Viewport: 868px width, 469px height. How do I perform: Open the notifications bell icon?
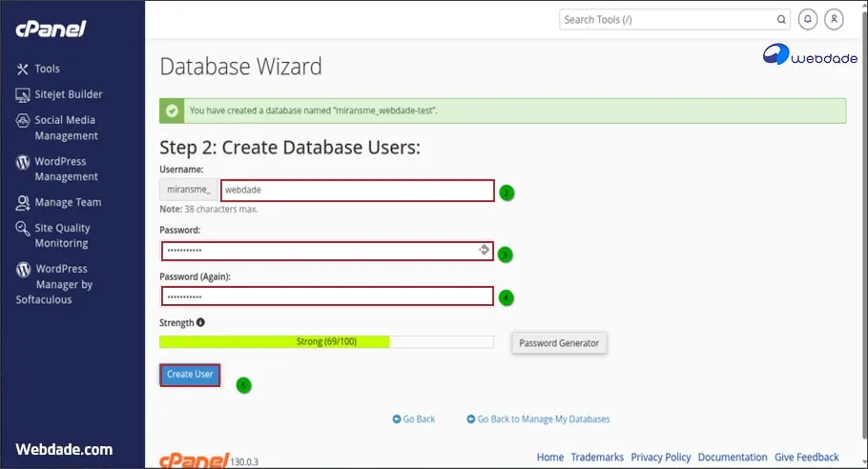(809, 19)
